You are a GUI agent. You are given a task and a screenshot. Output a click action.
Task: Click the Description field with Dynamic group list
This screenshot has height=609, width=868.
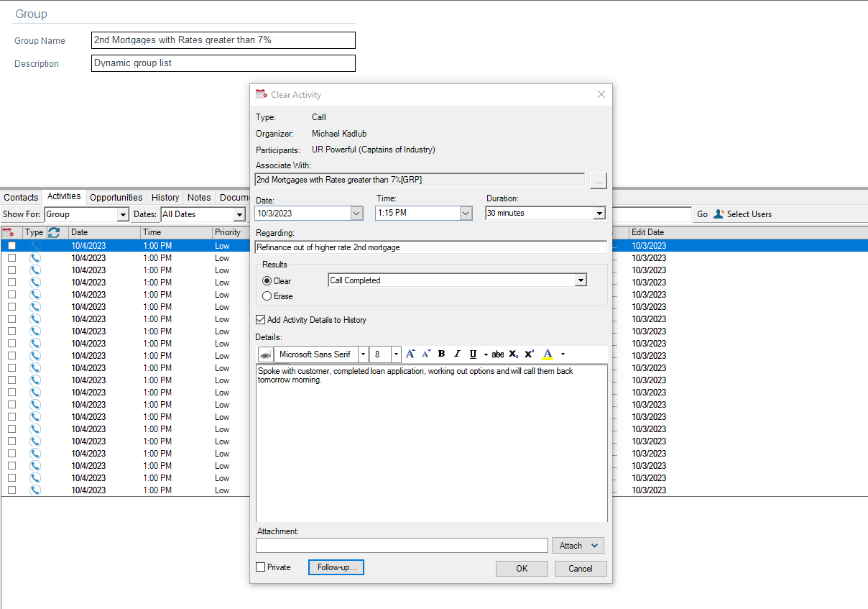(223, 63)
